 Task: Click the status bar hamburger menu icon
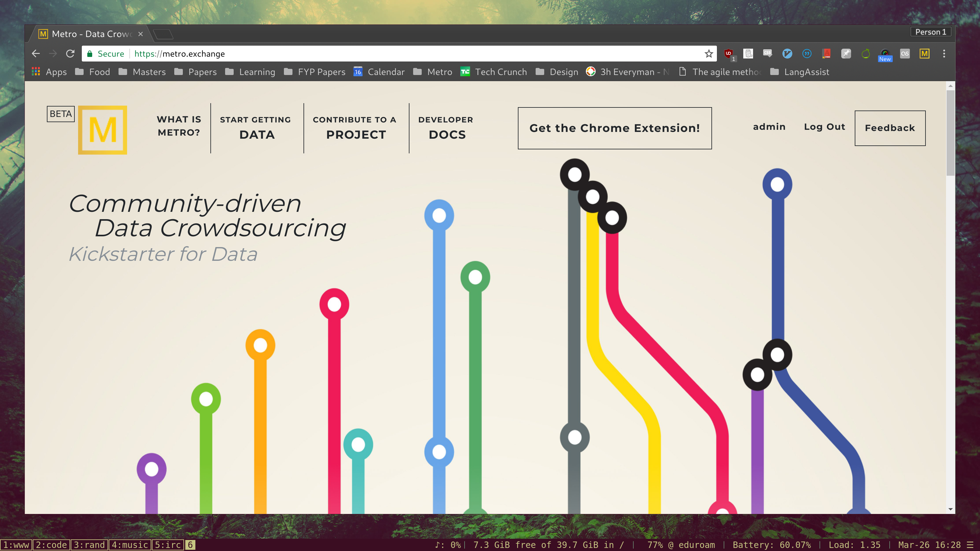970,545
